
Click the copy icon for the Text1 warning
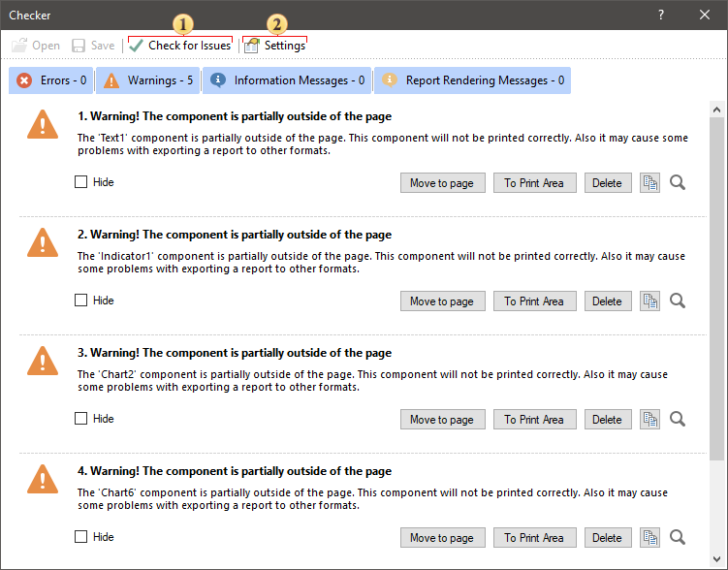click(649, 183)
